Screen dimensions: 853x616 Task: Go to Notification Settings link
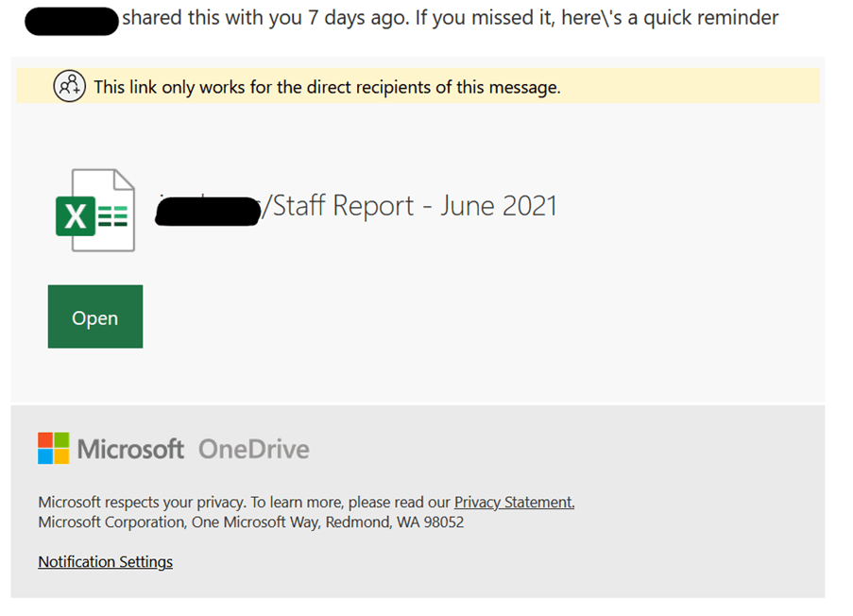pyautogui.click(x=105, y=562)
